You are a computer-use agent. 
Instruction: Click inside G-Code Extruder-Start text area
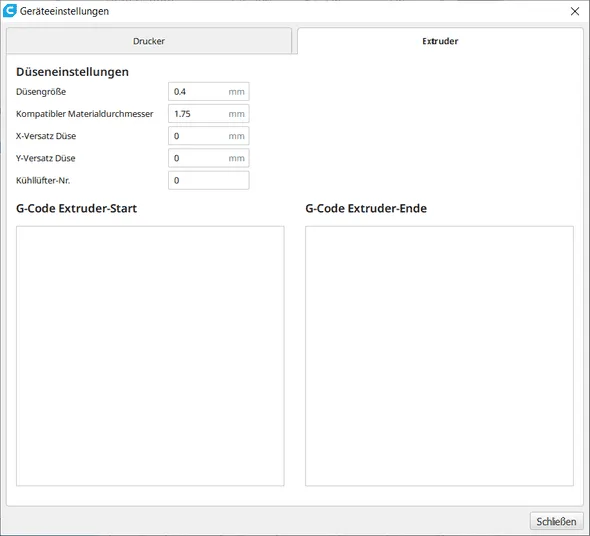[150, 356]
